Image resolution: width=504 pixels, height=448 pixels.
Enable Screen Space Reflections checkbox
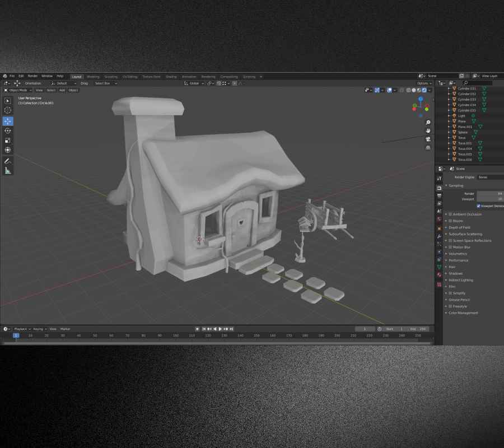[x=450, y=240]
